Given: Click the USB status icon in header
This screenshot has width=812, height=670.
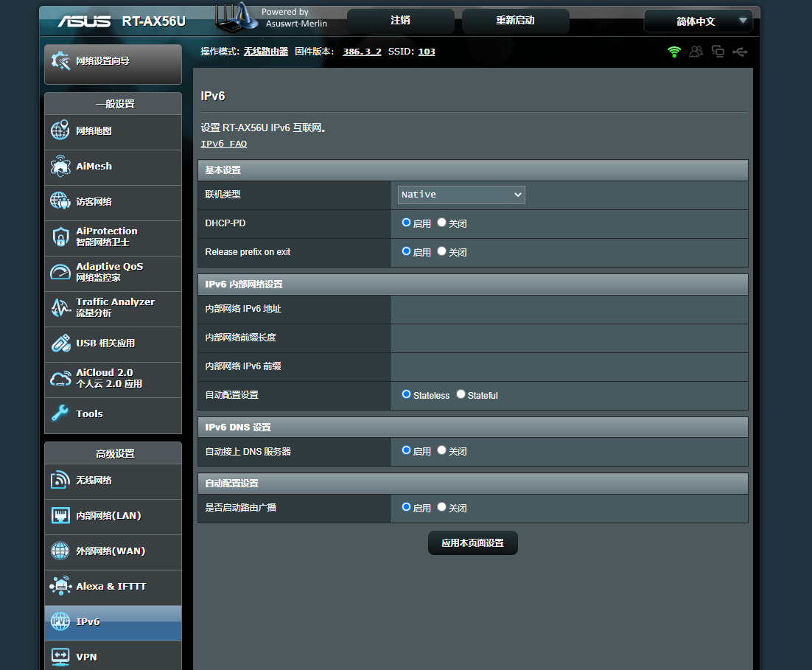Looking at the screenshot, I should (x=740, y=52).
